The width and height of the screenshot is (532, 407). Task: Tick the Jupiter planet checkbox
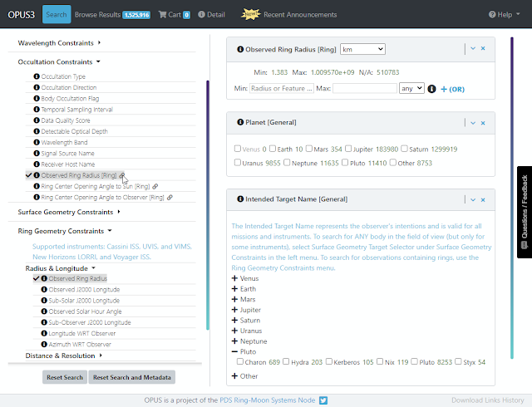(x=348, y=149)
